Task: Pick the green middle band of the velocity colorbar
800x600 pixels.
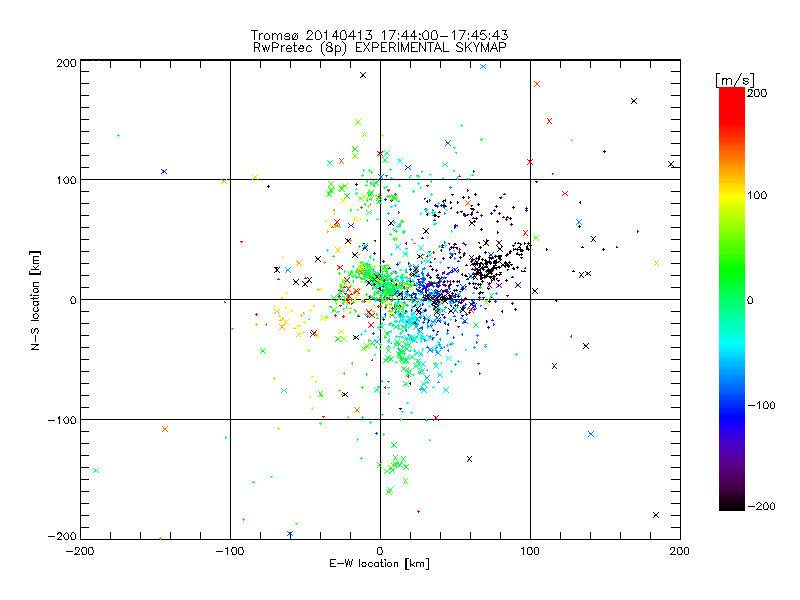Action: pyautogui.click(x=732, y=278)
